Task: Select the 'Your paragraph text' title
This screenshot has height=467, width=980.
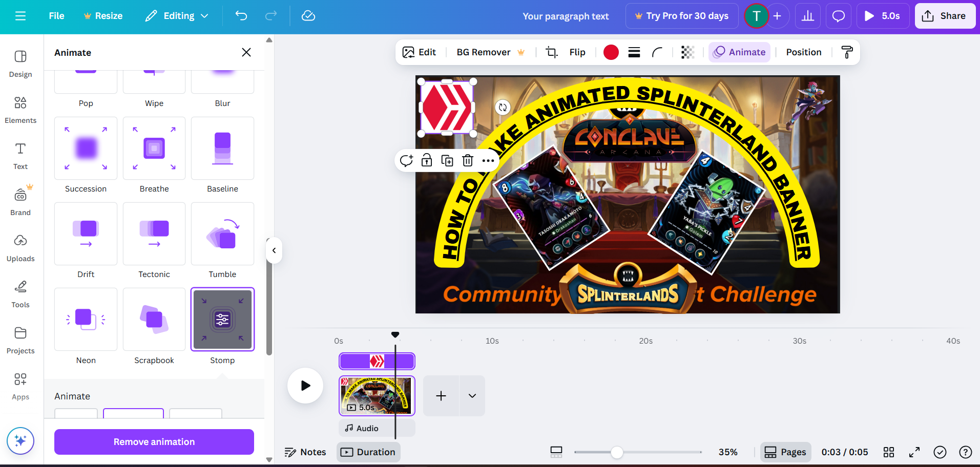Action: click(x=566, y=16)
